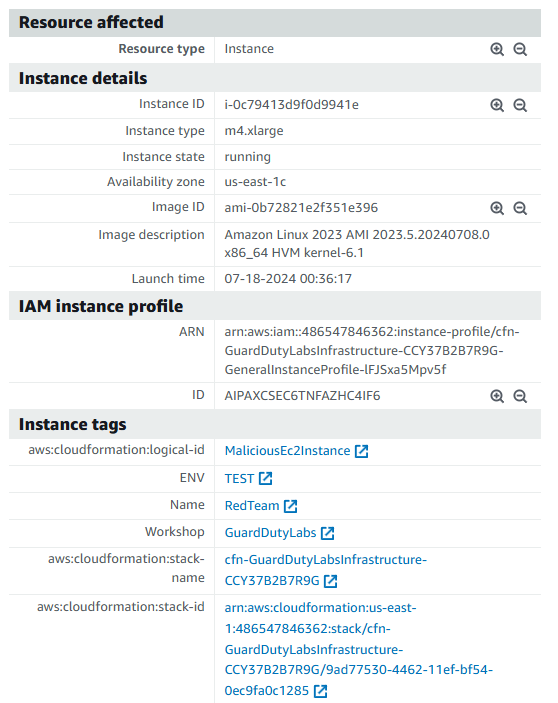Open cfn-GuardDutyLabsInfrastructure stack-name link
Viewport: 558px width, 703px height.
pyautogui.click(x=326, y=570)
